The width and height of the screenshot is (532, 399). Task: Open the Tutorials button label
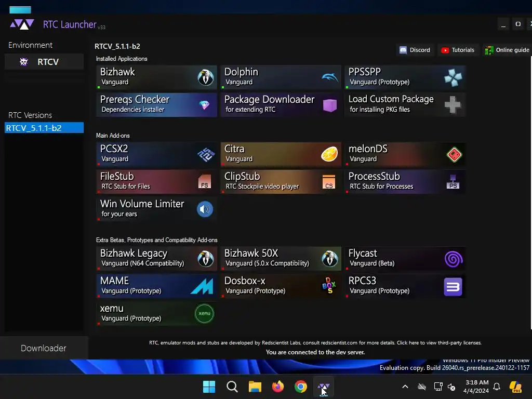tap(463, 50)
